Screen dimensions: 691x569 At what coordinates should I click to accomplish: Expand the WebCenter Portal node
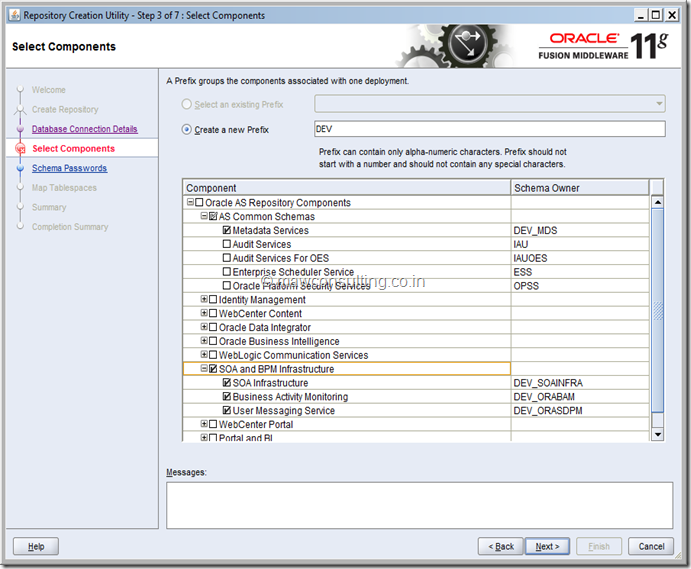[204, 424]
